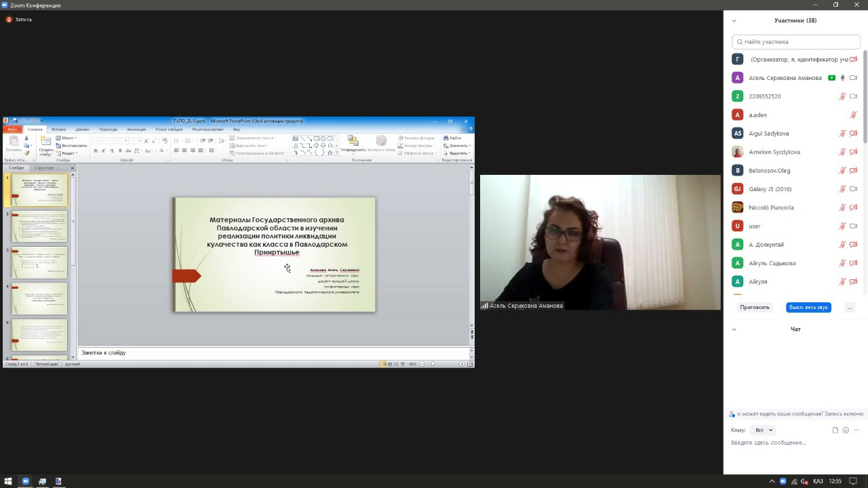Open the Windows notification center icon
Viewport: 868px width, 488px height.
tap(854, 481)
